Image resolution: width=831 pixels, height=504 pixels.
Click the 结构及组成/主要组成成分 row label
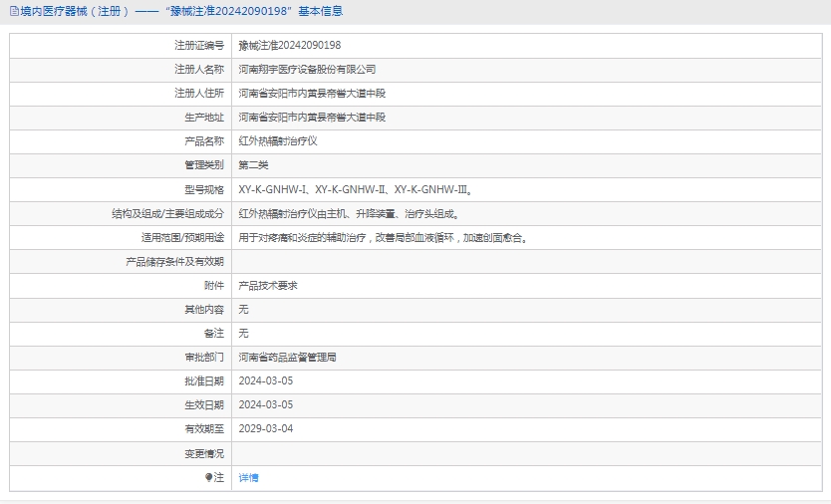(168, 213)
